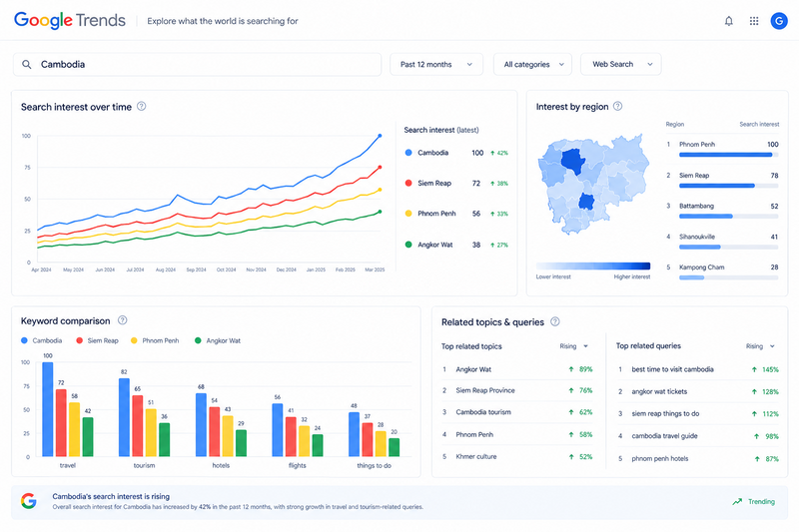Screen dimensions: 799x532
Task: Open Rising dropdown for Top related topics
Action: tap(573, 346)
